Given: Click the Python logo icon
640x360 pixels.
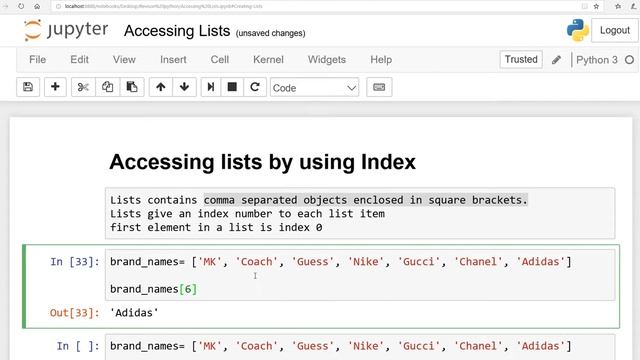Looking at the screenshot, I should [x=578, y=30].
